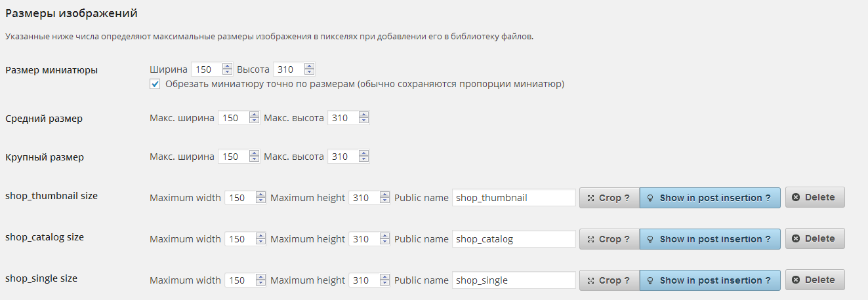The height and width of the screenshot is (300, 868).
Task: Click lightbulb icon in shop_catalog row
Action: coord(651,239)
